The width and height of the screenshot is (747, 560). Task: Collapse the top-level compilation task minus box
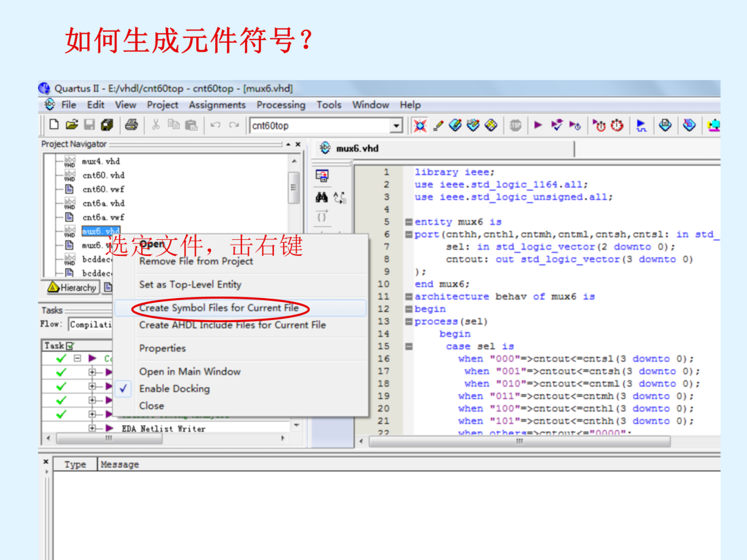(x=77, y=358)
